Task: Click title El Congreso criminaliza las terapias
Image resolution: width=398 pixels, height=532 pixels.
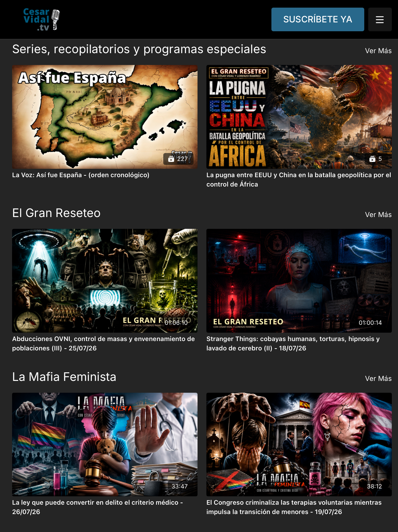Action: click(x=294, y=507)
